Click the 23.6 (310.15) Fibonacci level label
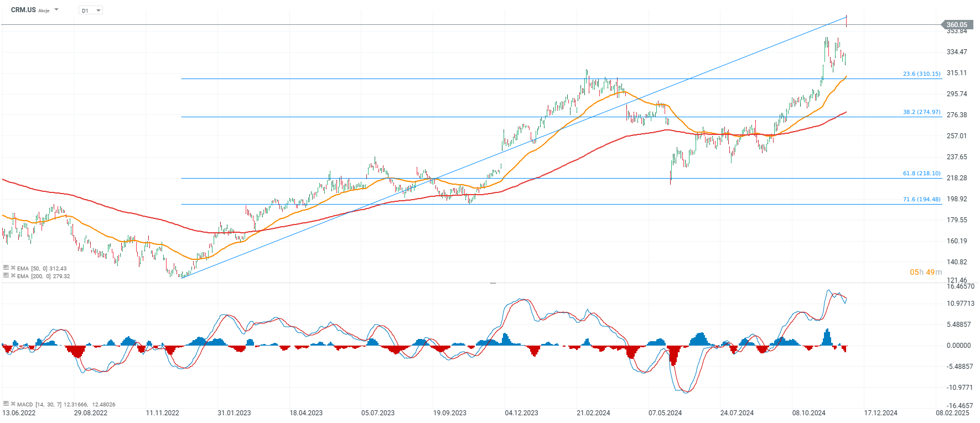This screenshot has width=980, height=423. pyautogui.click(x=921, y=74)
